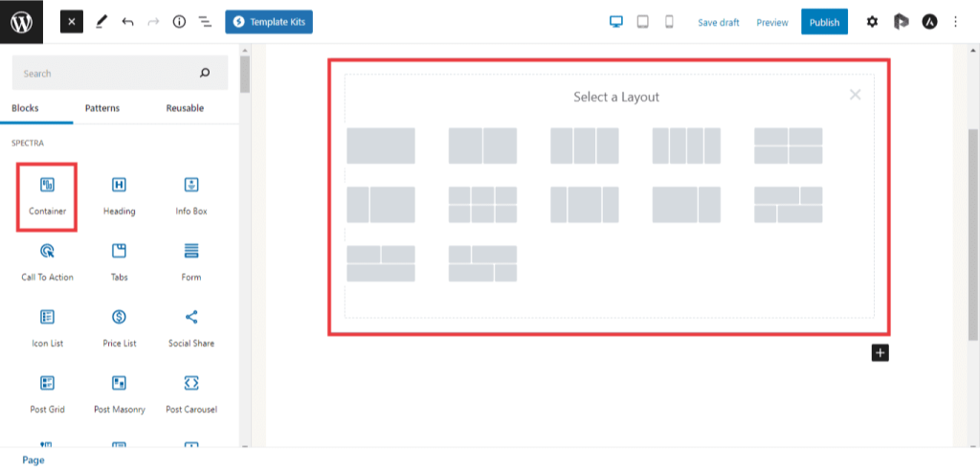Click the block search field

coord(105,74)
